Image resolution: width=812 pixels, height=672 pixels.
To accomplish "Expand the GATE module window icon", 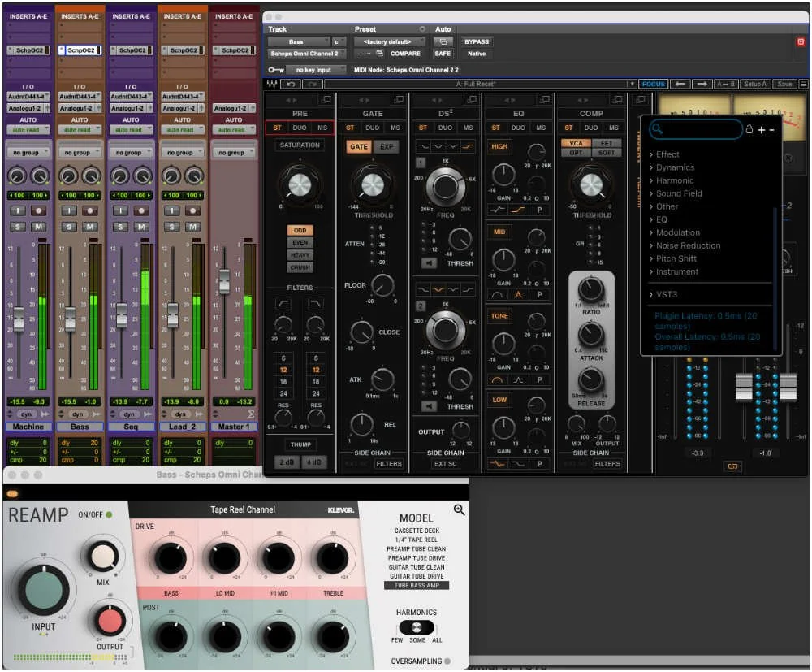I will 399,99.
